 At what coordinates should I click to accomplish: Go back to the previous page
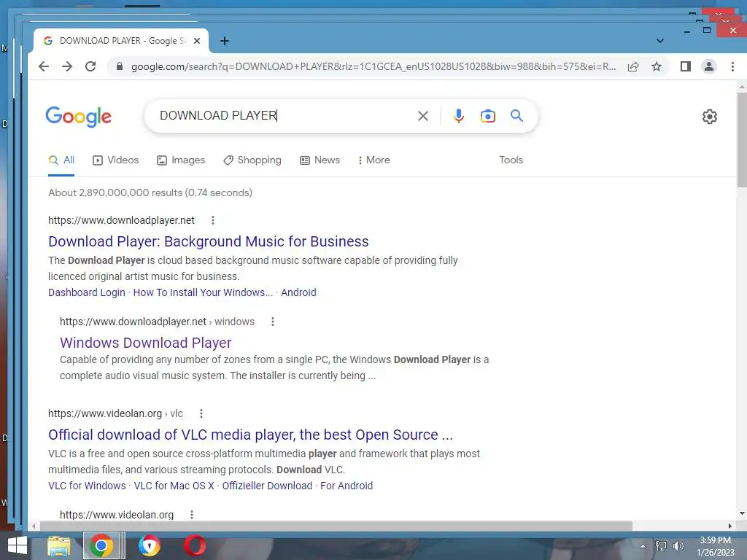44,66
